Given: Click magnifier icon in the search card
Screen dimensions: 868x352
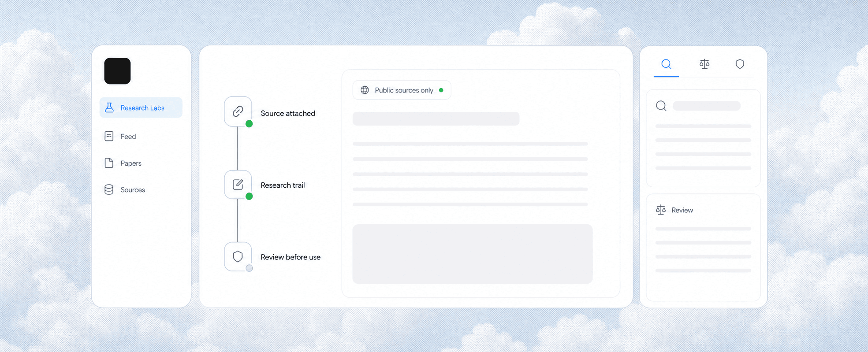Looking at the screenshot, I should pos(661,106).
